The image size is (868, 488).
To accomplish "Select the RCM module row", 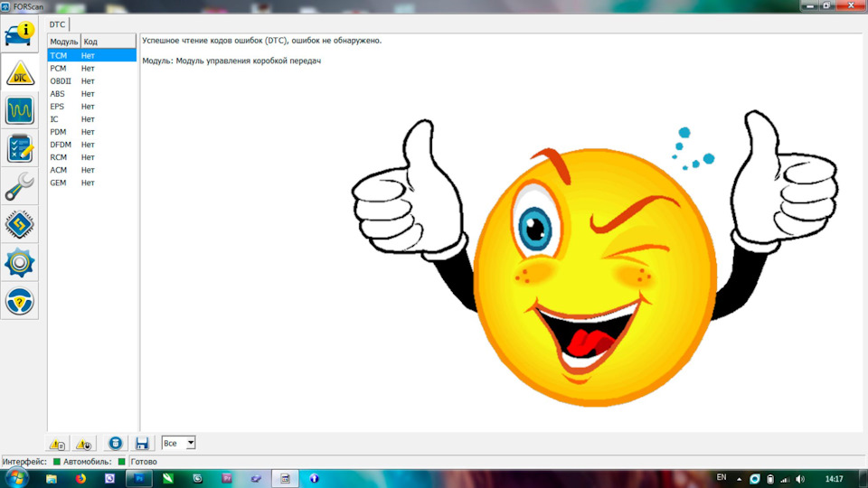I will tap(92, 157).
